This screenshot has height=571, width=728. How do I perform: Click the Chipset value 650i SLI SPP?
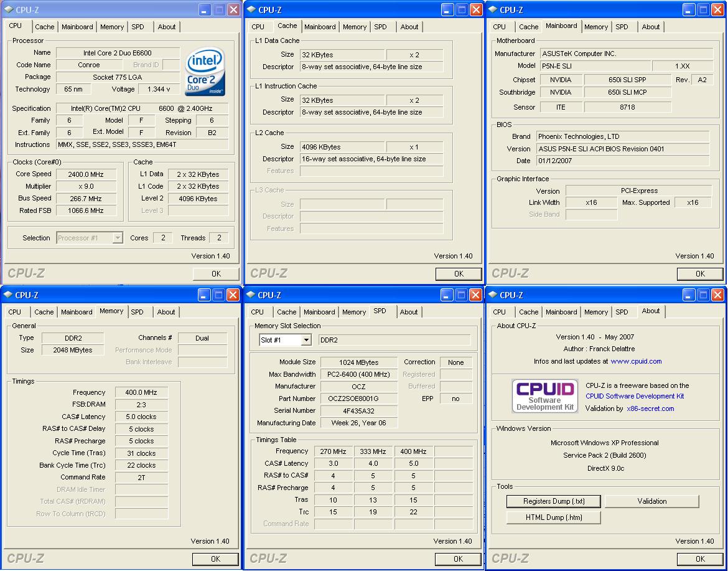tap(627, 80)
